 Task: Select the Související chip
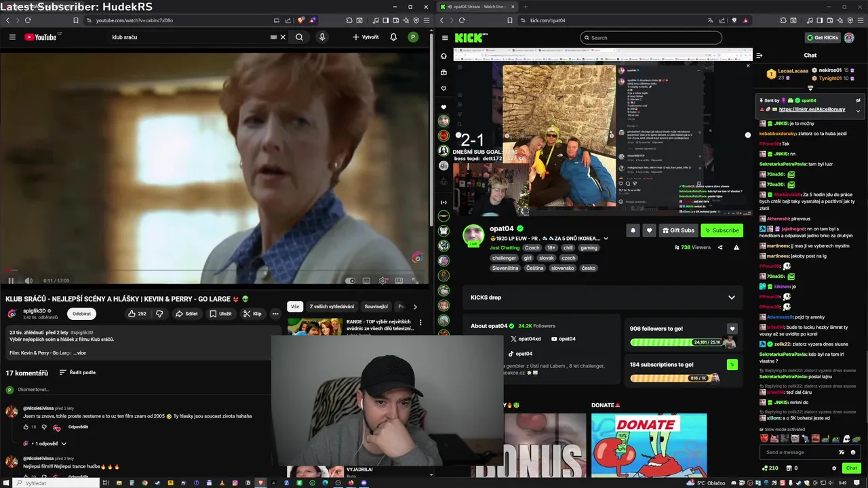coord(376,306)
